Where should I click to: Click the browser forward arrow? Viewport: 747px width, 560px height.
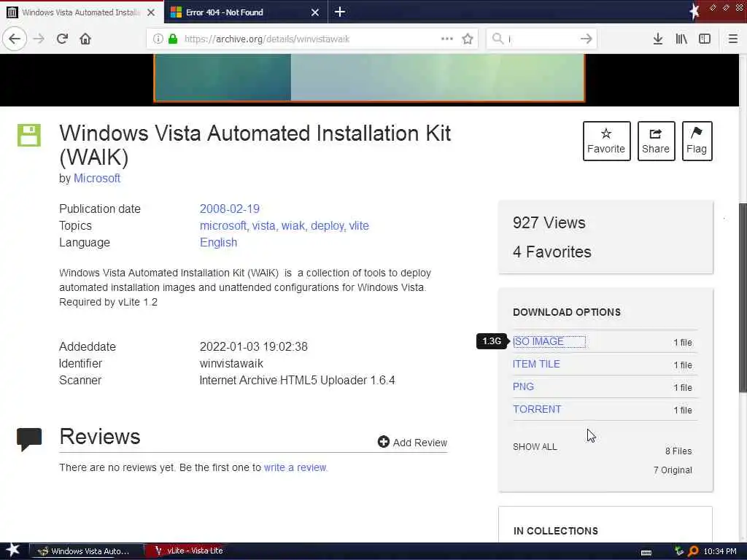[39, 39]
